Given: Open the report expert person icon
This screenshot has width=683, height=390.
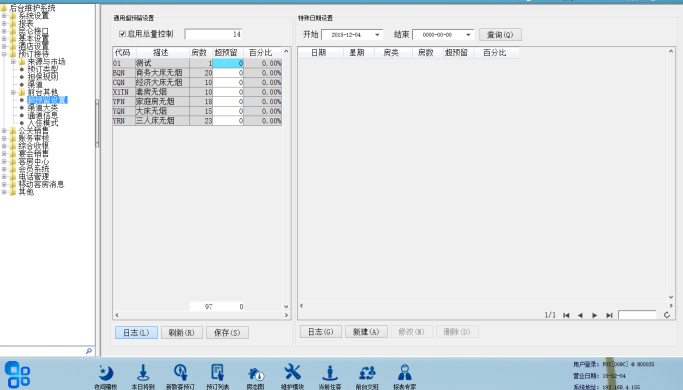Looking at the screenshot, I should pos(405,373).
